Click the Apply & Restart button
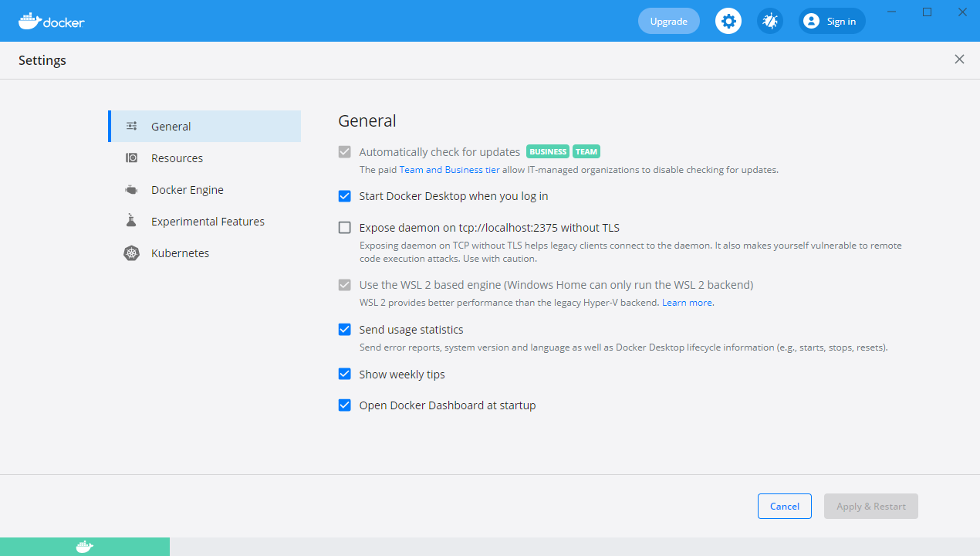The height and width of the screenshot is (556, 980). pos(871,506)
